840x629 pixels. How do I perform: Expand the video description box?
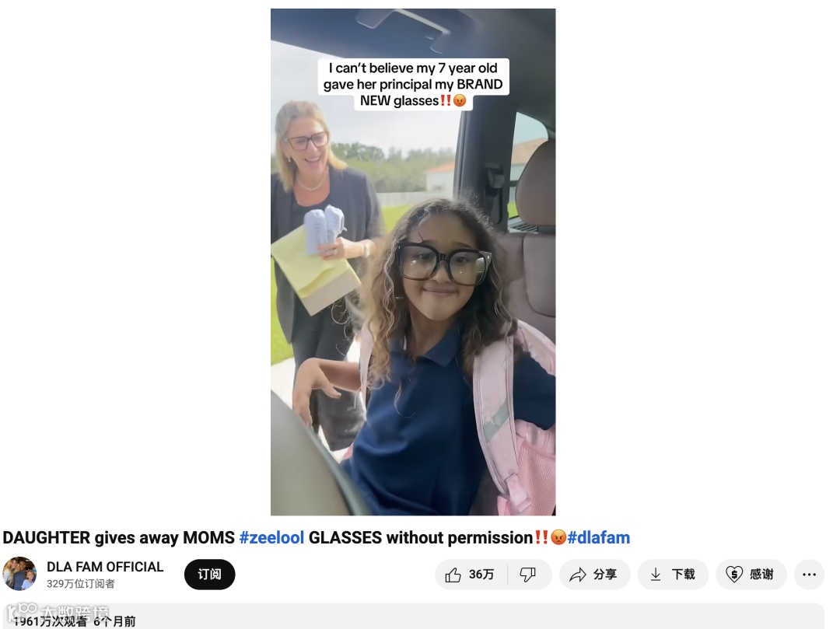[414, 617]
